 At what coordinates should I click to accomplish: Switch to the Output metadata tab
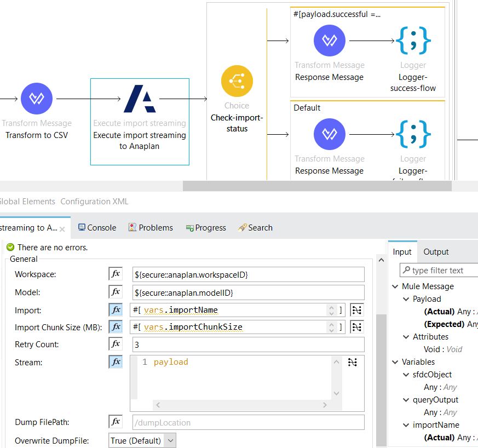(x=436, y=252)
